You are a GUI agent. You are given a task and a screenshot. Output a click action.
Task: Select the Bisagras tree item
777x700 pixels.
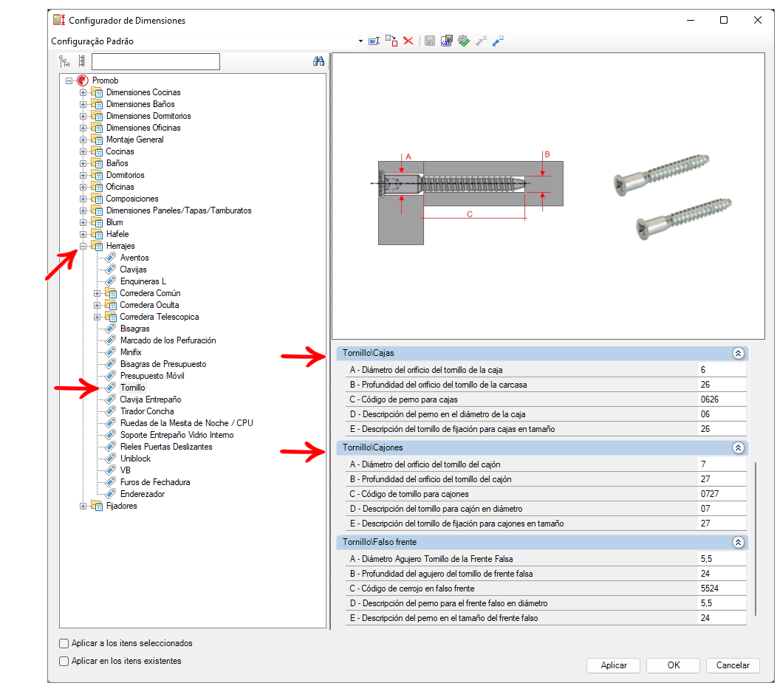coord(134,329)
